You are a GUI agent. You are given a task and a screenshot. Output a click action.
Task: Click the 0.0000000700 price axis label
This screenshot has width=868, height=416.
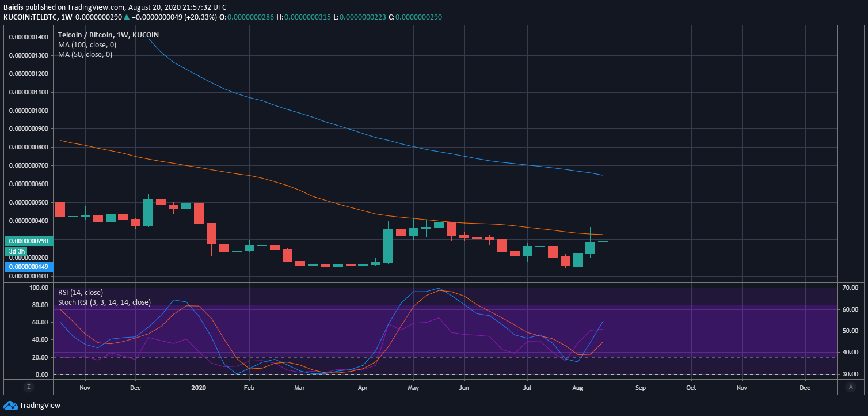coord(28,166)
